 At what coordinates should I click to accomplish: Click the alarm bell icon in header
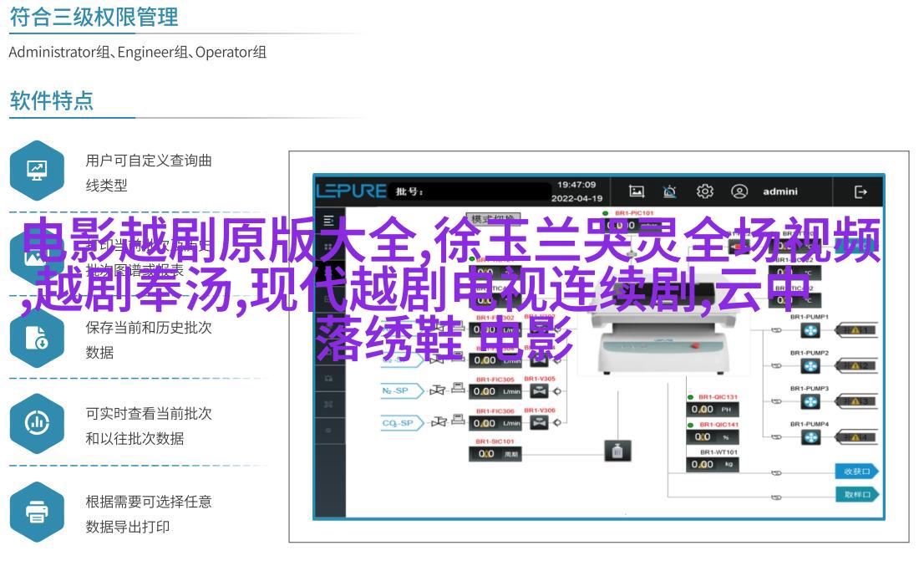click(669, 191)
